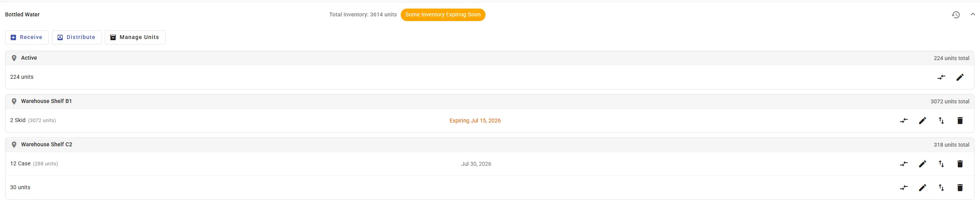Delete the 12 Case row
Image resolution: width=980 pixels, height=204 pixels.
pyautogui.click(x=960, y=164)
